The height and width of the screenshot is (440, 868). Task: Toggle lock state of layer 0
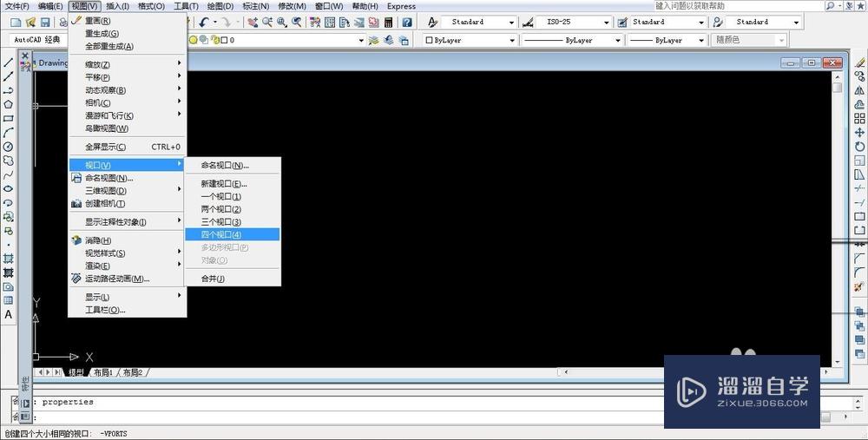[214, 40]
